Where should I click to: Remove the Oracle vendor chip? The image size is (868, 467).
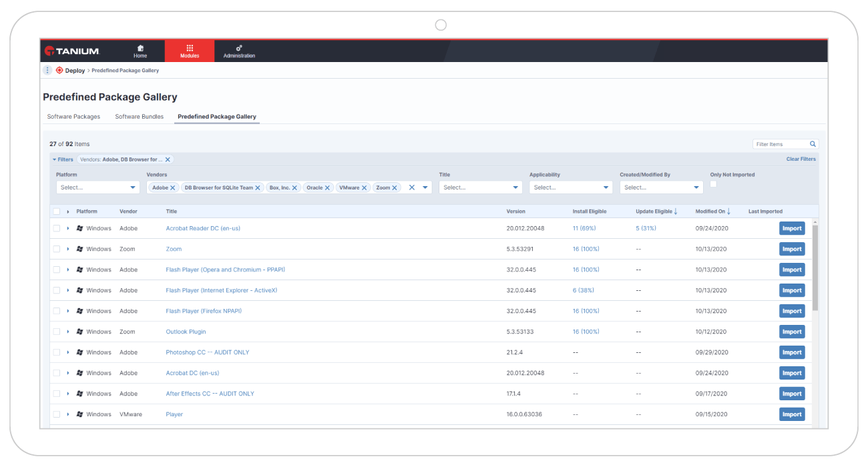(327, 188)
